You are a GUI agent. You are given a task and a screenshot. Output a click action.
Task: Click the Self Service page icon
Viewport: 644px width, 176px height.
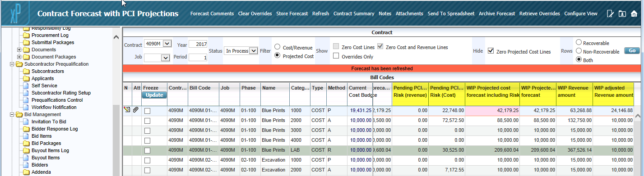point(26,86)
